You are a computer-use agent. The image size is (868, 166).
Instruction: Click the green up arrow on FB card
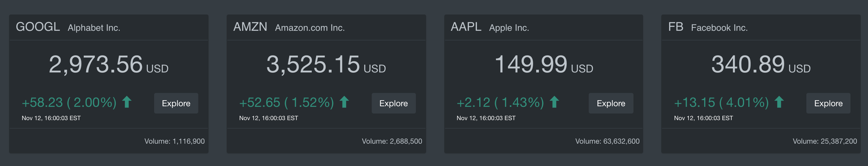pyautogui.click(x=779, y=102)
